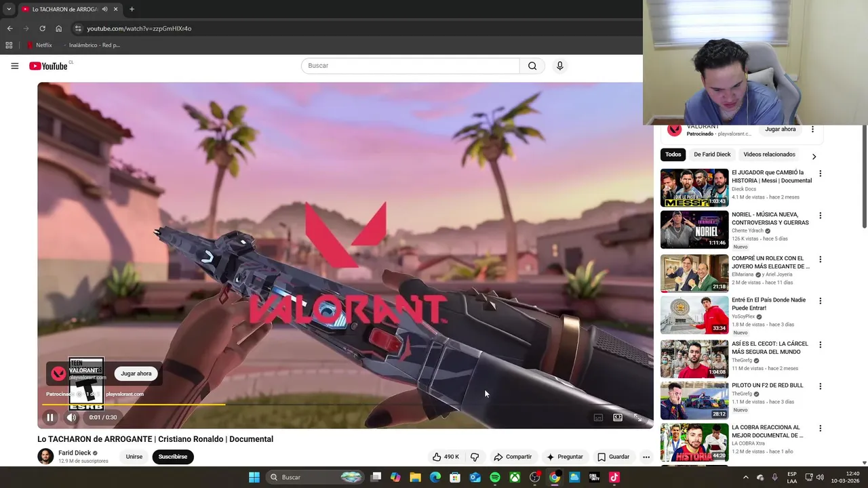Pause the playing video ad

click(x=50, y=418)
